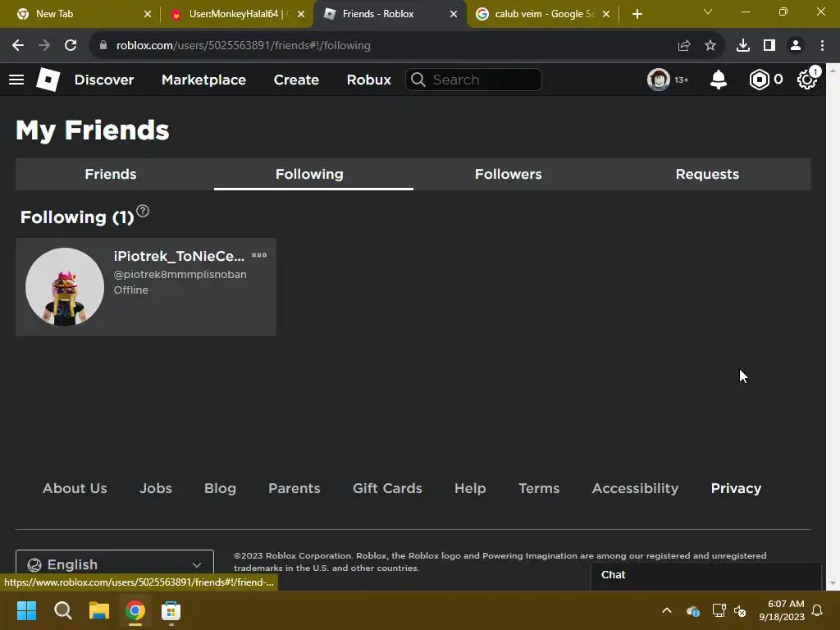Open Chrome profile account icon
Screen dimensions: 840x630
[x=796, y=46]
